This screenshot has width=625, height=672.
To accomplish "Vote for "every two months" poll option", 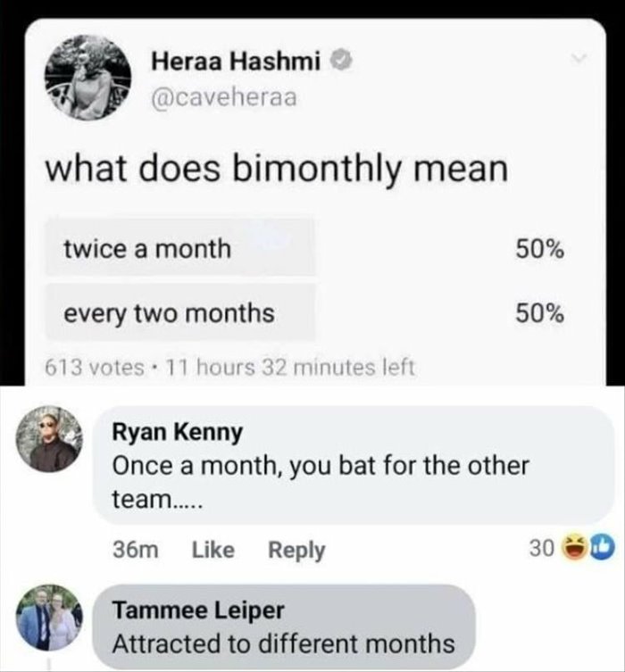I will click(180, 313).
